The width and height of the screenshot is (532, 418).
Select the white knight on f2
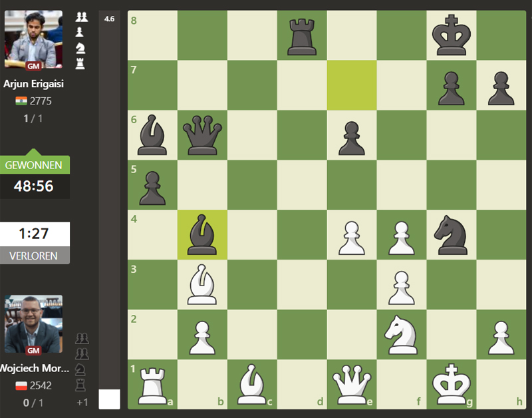coord(402,334)
